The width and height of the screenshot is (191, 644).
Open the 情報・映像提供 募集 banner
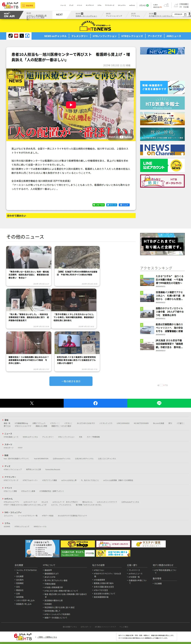(x=162, y=87)
